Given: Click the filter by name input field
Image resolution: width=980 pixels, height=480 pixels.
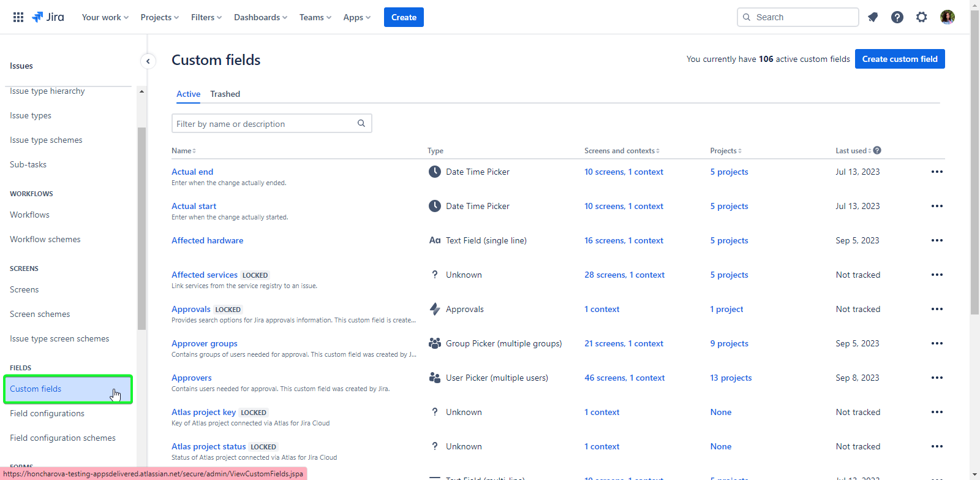Looking at the screenshot, I should point(265,124).
